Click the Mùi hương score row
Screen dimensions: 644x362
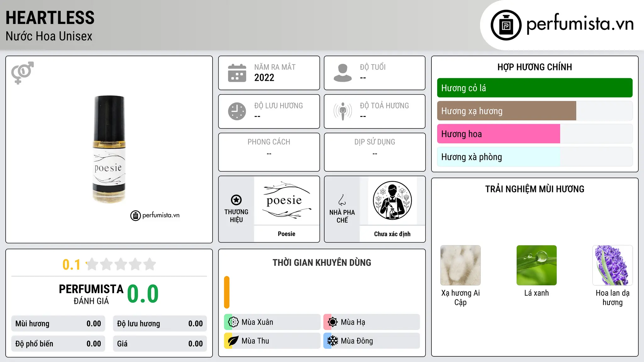pos(58,324)
